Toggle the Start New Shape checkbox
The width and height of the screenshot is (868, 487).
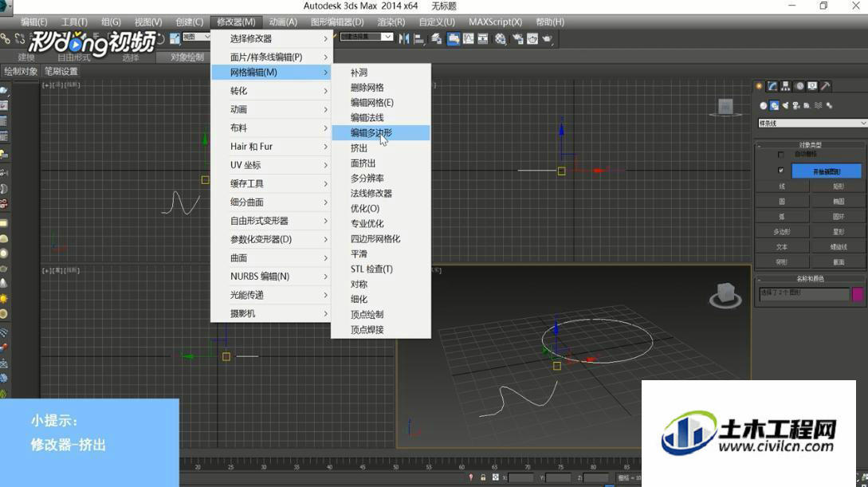[780, 171]
